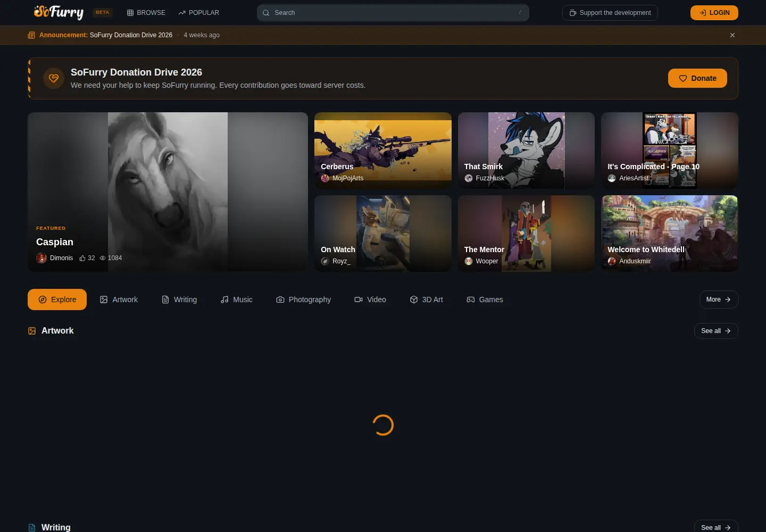
Task: Open Welcome to Whitedell artwork thumbnail
Action: coord(670,234)
